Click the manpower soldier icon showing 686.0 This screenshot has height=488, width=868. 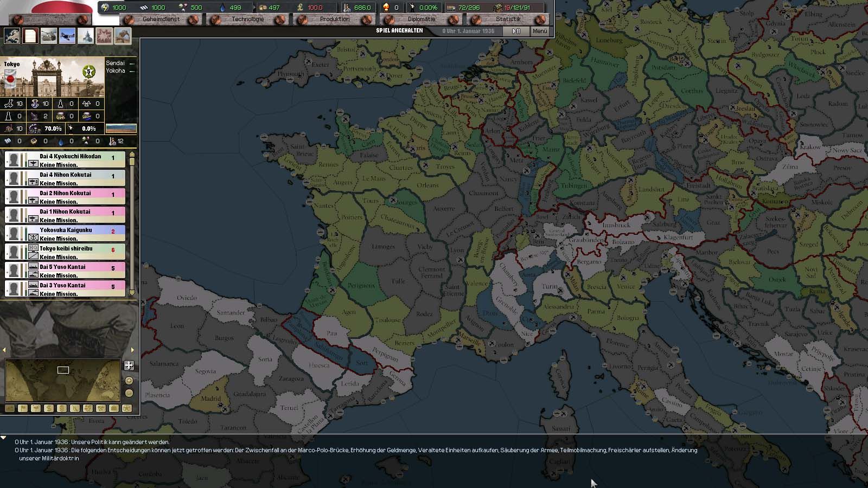(347, 8)
